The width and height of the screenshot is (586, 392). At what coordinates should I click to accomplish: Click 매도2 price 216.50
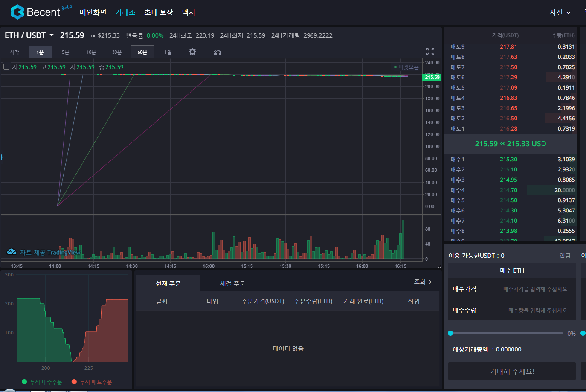(508, 118)
